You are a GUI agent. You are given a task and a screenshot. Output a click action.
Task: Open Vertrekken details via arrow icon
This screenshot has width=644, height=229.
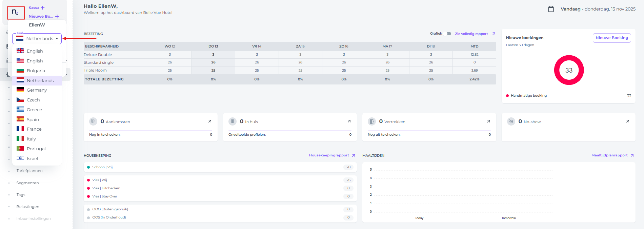click(x=488, y=121)
